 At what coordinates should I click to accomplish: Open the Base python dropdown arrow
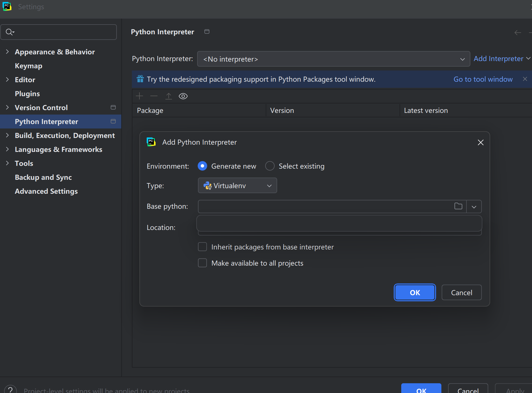[474, 207]
